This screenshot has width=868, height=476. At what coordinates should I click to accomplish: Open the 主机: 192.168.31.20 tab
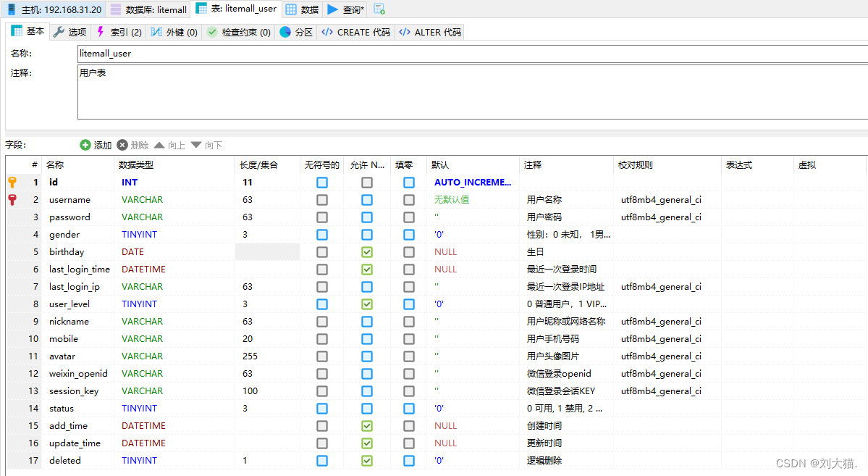click(x=54, y=9)
